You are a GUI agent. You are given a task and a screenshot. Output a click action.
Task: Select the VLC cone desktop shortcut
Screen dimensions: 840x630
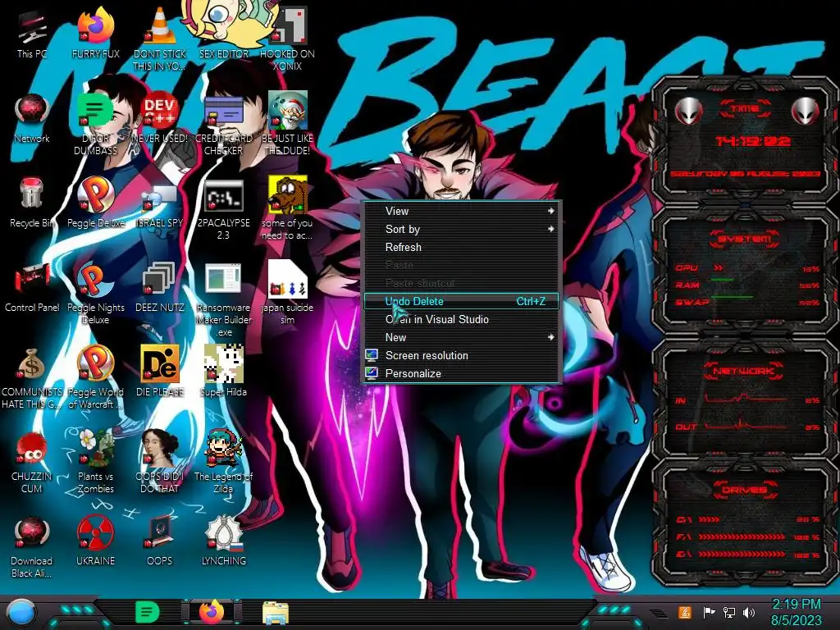(160, 39)
